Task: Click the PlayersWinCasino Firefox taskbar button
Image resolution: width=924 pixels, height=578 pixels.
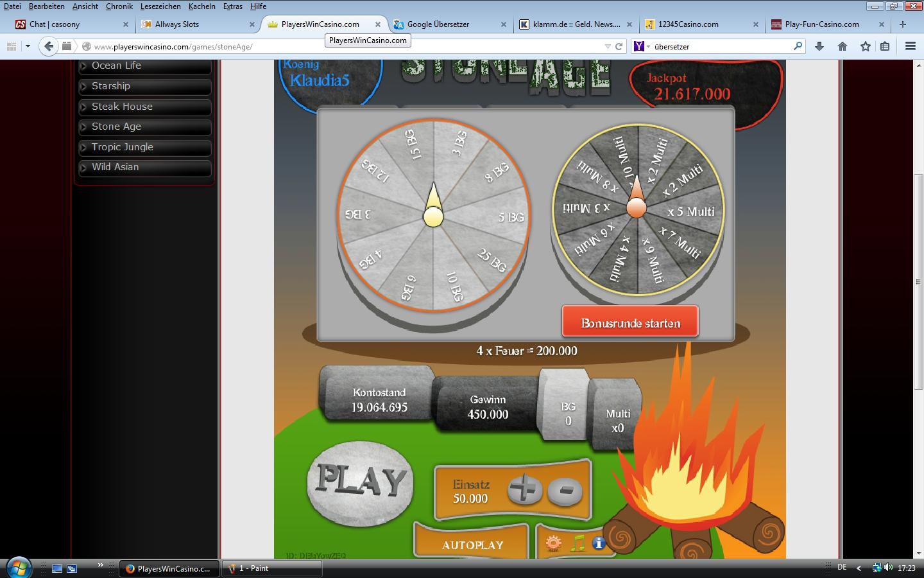Action: tap(169, 568)
